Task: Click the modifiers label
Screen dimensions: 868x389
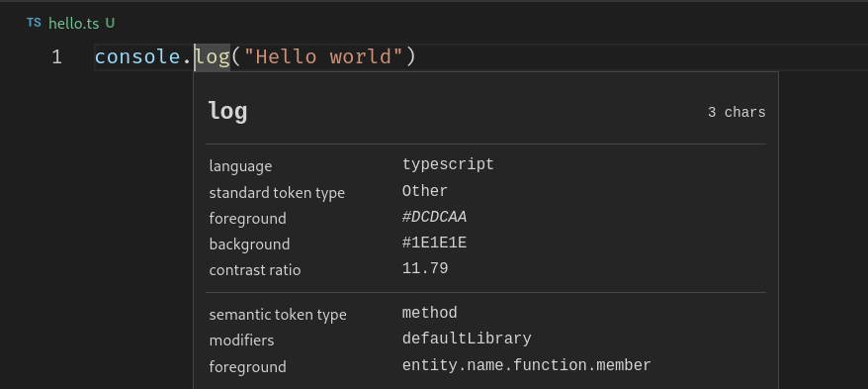Action: pyautogui.click(x=241, y=340)
